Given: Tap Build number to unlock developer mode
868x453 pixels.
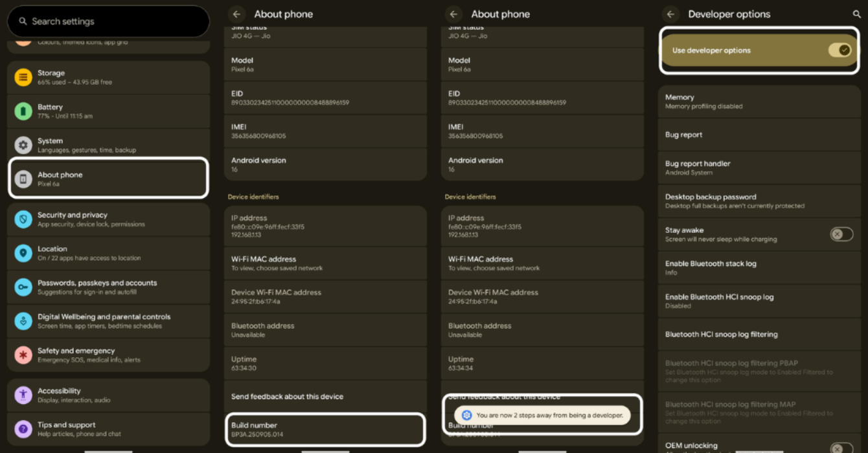Looking at the screenshot, I should (324, 428).
